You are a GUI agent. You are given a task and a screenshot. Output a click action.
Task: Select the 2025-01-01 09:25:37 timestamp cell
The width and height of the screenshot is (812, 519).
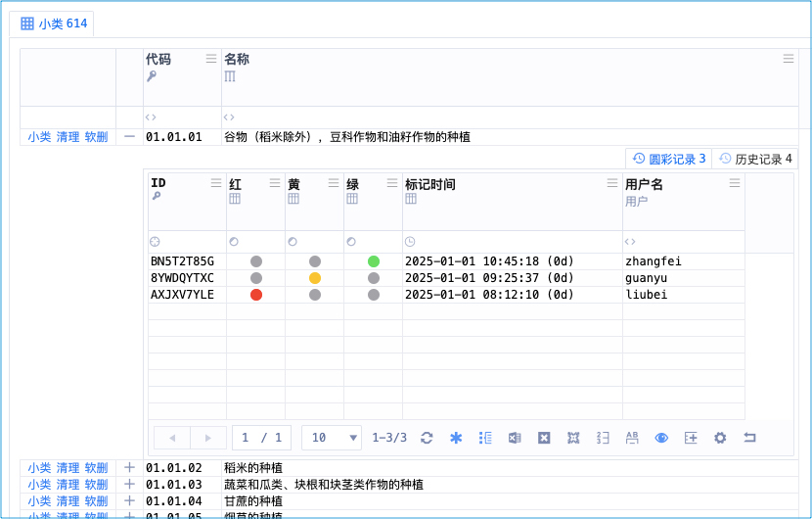point(513,278)
